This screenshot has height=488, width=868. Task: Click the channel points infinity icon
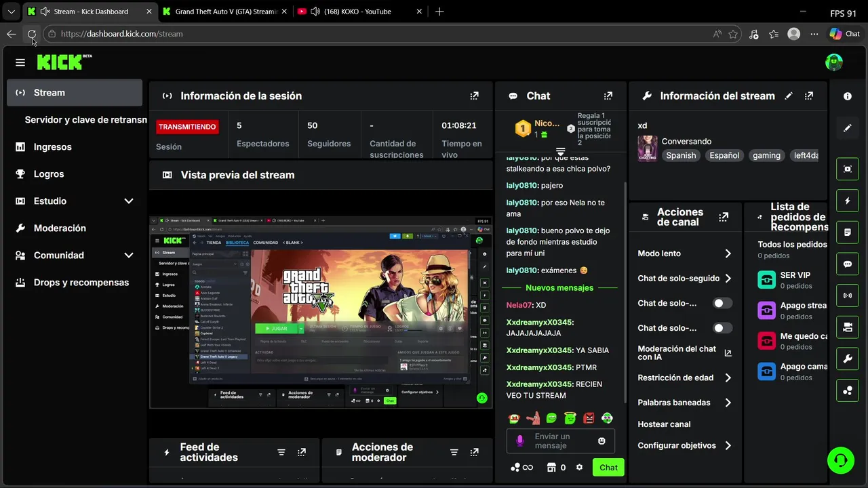pyautogui.click(x=521, y=467)
